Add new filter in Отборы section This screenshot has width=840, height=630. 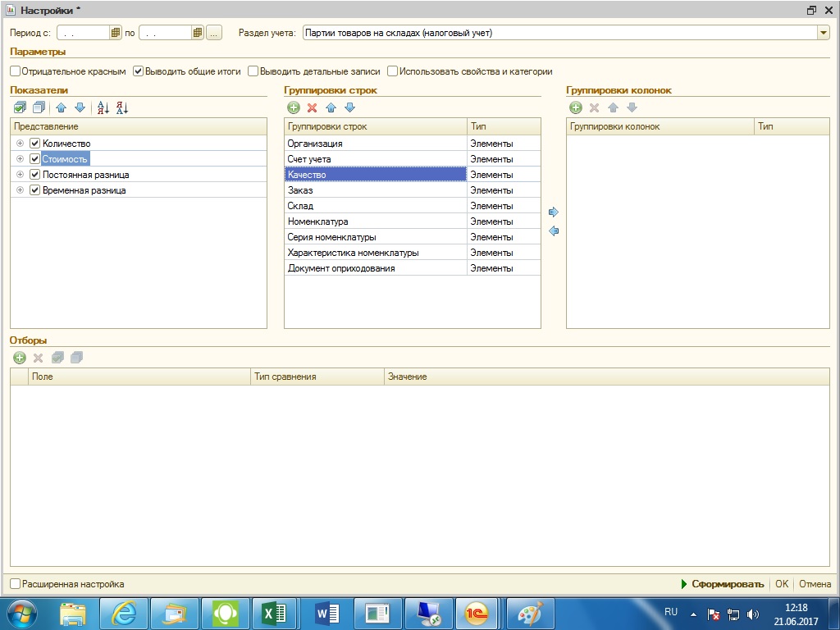[x=20, y=358]
